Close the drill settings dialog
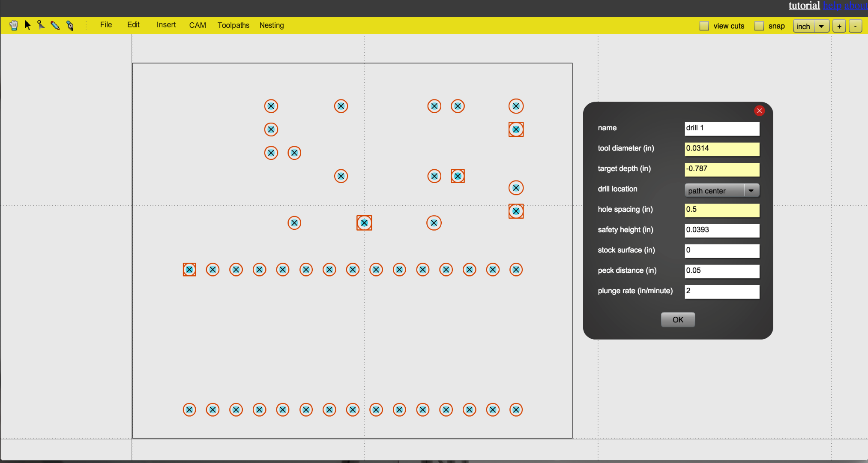This screenshot has width=868, height=463. (759, 111)
